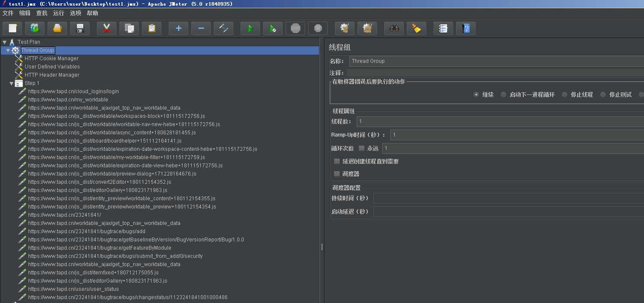Select the 停止测试 radio button

603,94
